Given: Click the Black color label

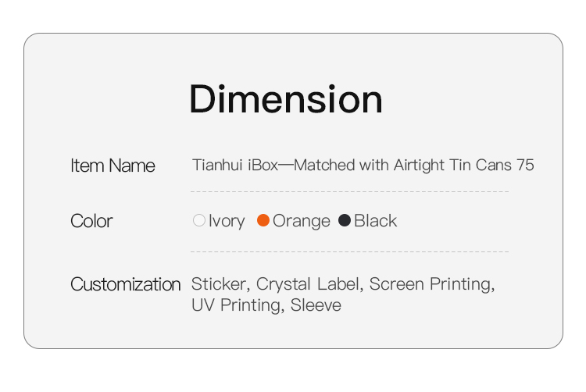Looking at the screenshot, I should click(x=375, y=221).
